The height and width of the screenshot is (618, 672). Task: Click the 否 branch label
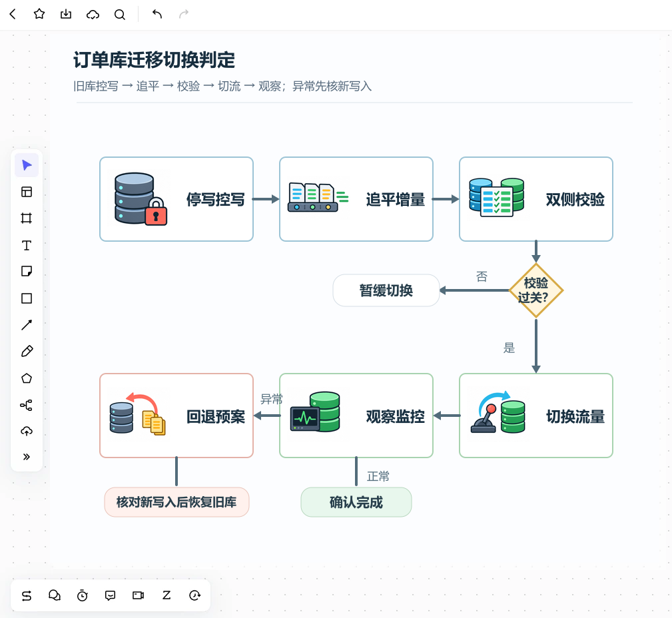tap(482, 277)
